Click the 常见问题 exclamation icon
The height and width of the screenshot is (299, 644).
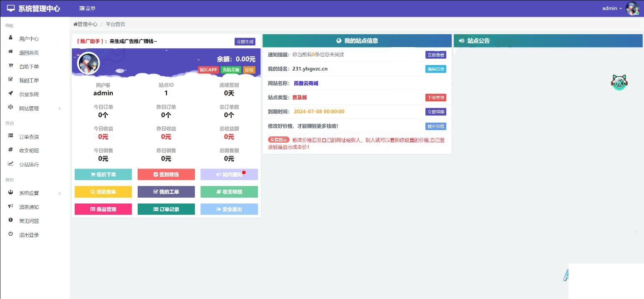point(10,220)
